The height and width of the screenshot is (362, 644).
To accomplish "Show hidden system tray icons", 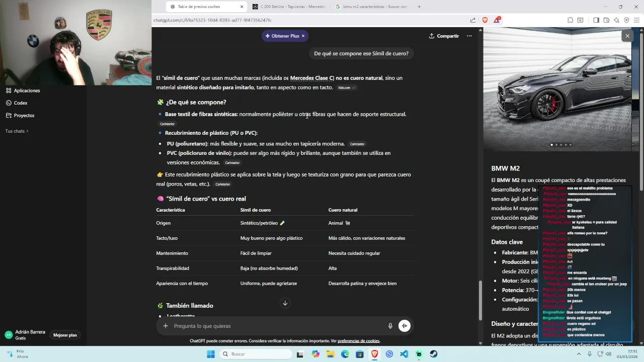I will click(x=579, y=354).
